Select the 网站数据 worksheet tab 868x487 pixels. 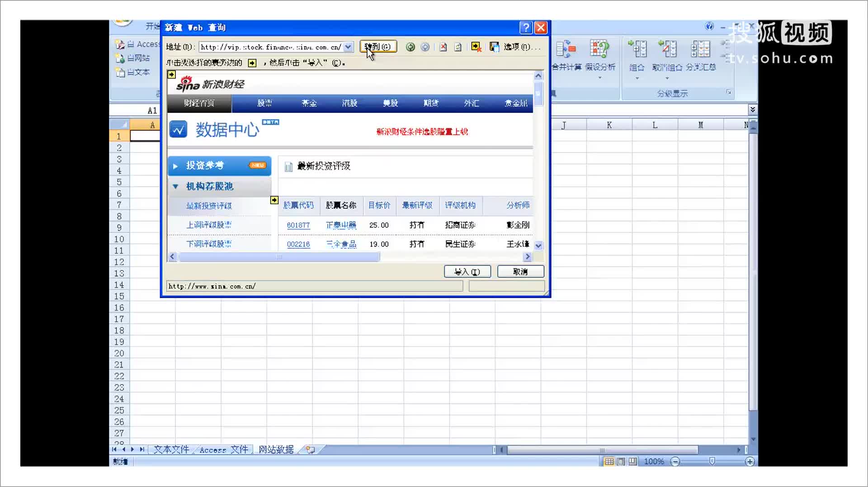click(x=276, y=450)
